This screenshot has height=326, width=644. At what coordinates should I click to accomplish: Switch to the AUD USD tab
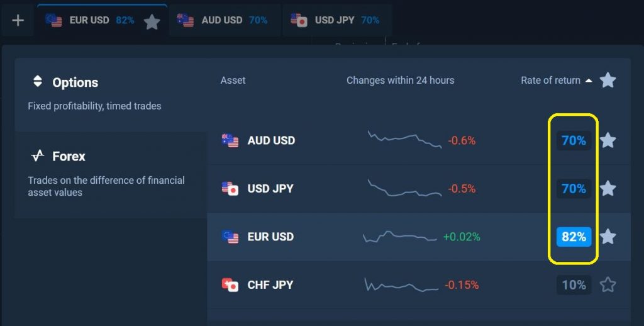[x=223, y=20]
